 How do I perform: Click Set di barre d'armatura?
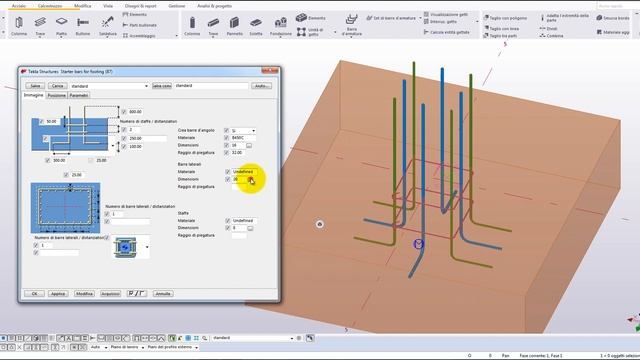(x=391, y=18)
